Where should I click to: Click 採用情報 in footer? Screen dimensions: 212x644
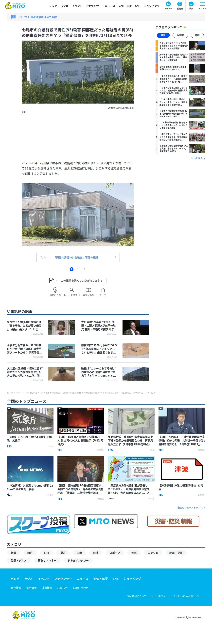32,588
